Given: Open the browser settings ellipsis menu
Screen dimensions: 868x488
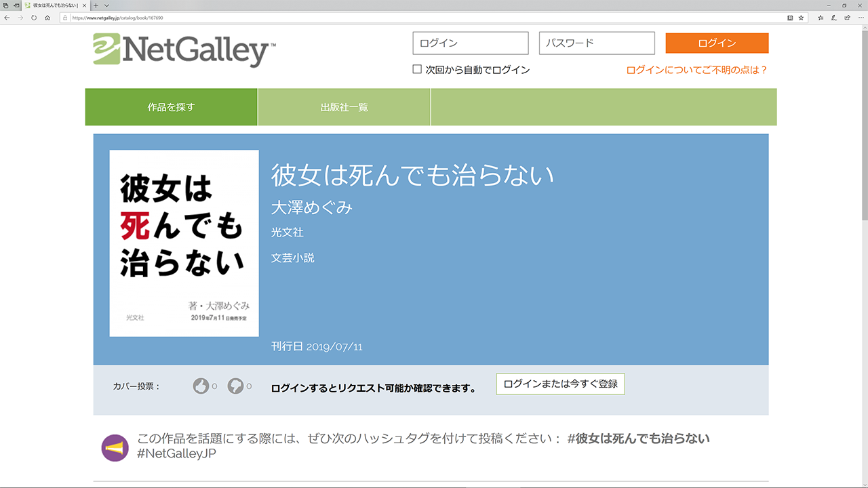Looking at the screenshot, I should click(861, 18).
